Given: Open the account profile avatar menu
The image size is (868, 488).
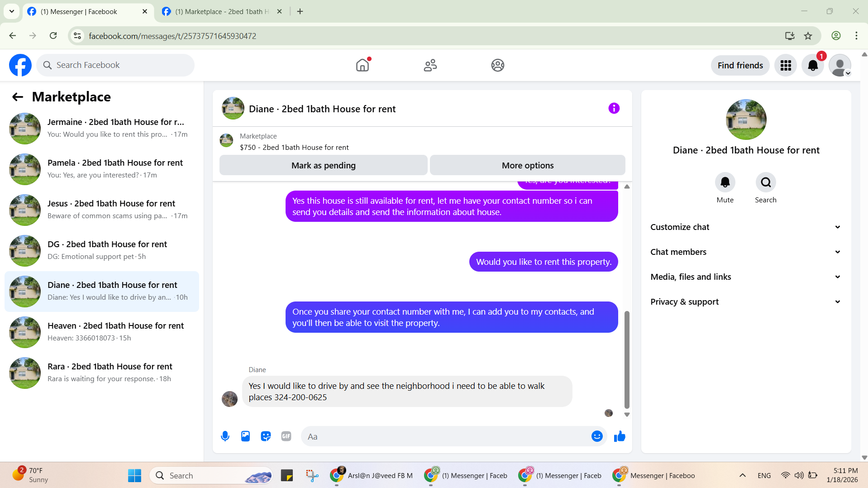Looking at the screenshot, I should tap(840, 65).
